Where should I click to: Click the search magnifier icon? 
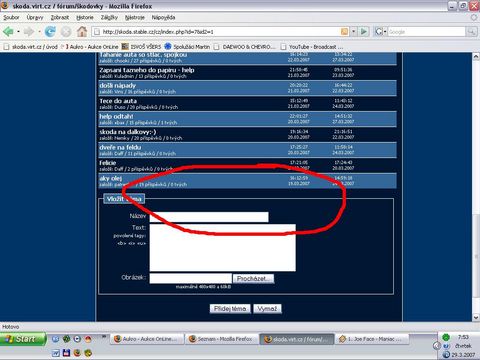[x=471, y=32]
